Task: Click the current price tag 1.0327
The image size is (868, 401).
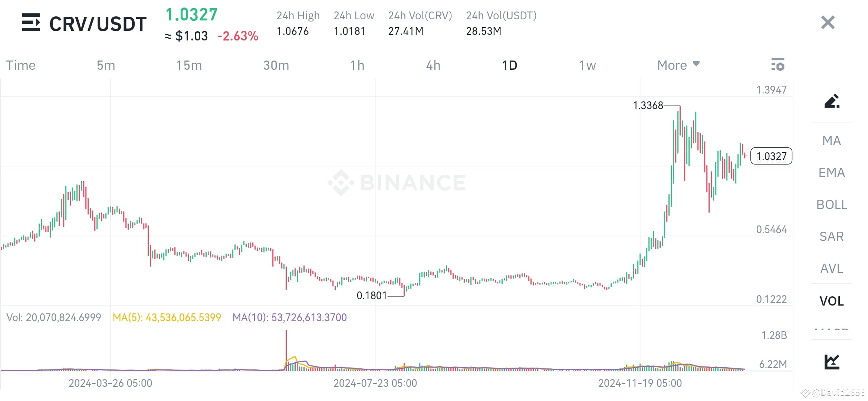Action: 771,156
